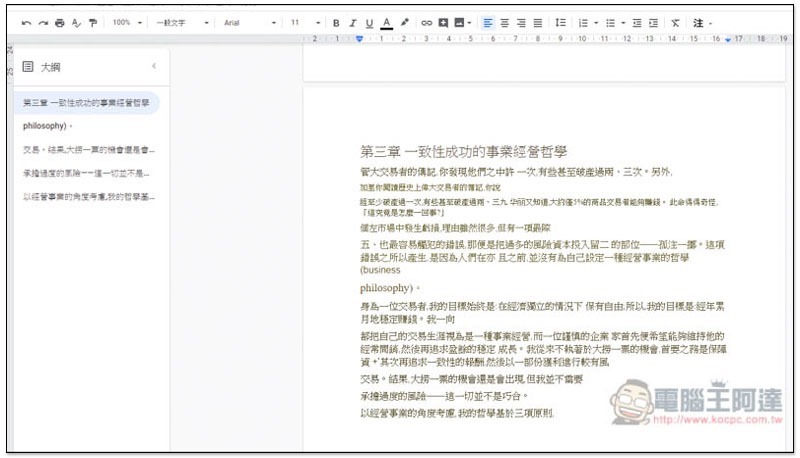Toggle italic formatting
This screenshot has width=800, height=458.
point(353,22)
